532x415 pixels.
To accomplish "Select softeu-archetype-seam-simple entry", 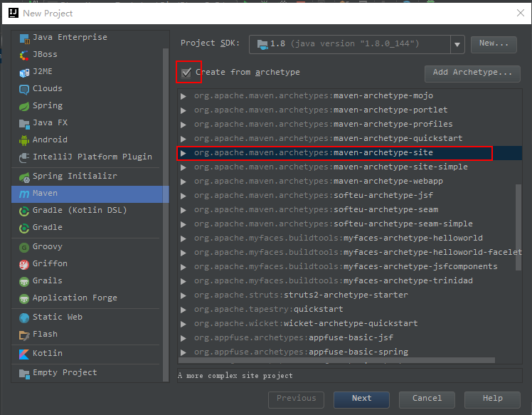I will [x=349, y=224].
